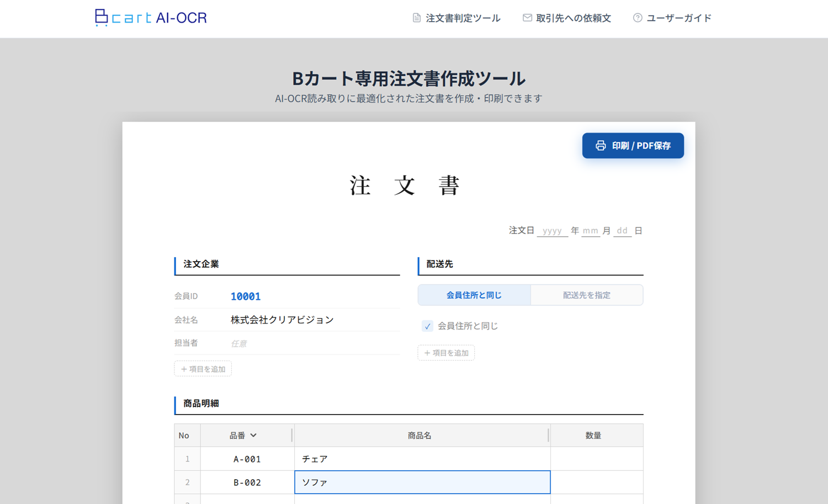This screenshot has width=828, height=504.
Task: Click the quantity cell for チェア row
Action: pos(596,459)
